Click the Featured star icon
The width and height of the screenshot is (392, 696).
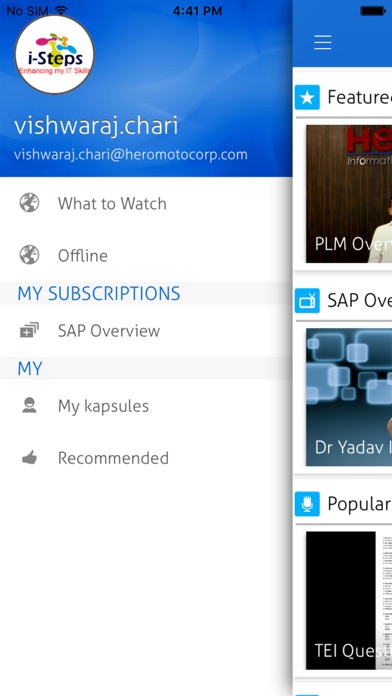(307, 97)
